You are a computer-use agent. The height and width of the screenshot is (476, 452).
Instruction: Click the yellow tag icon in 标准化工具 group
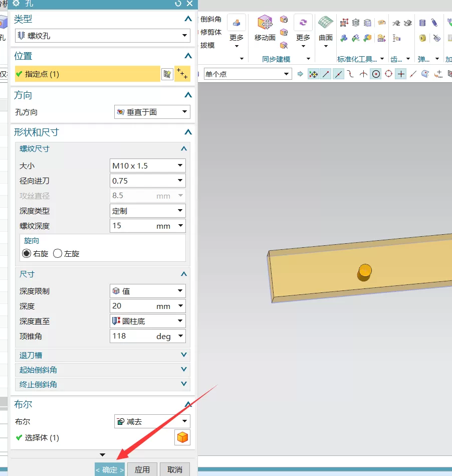(382, 23)
